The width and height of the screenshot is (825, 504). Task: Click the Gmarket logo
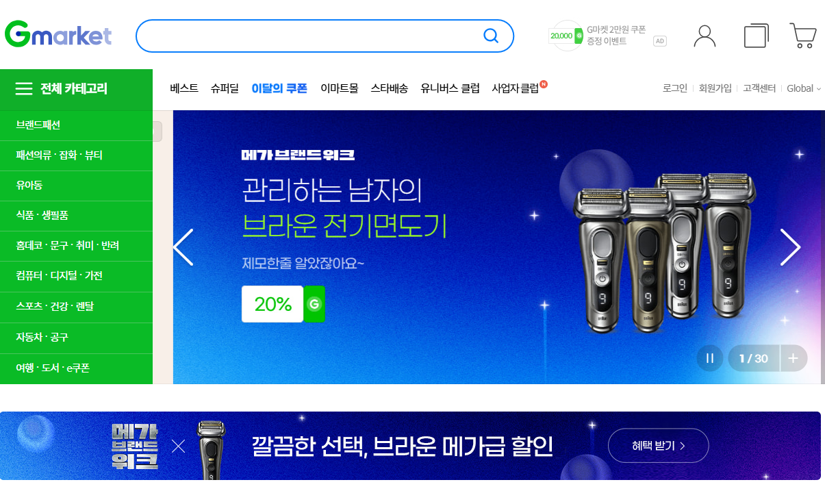58,35
